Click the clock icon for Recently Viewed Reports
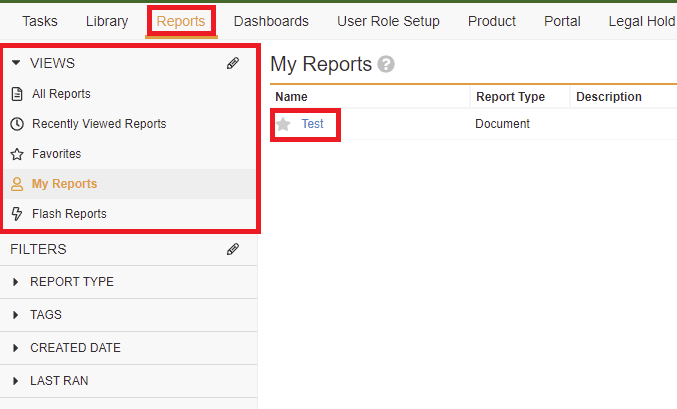The image size is (677, 409). coord(17,124)
